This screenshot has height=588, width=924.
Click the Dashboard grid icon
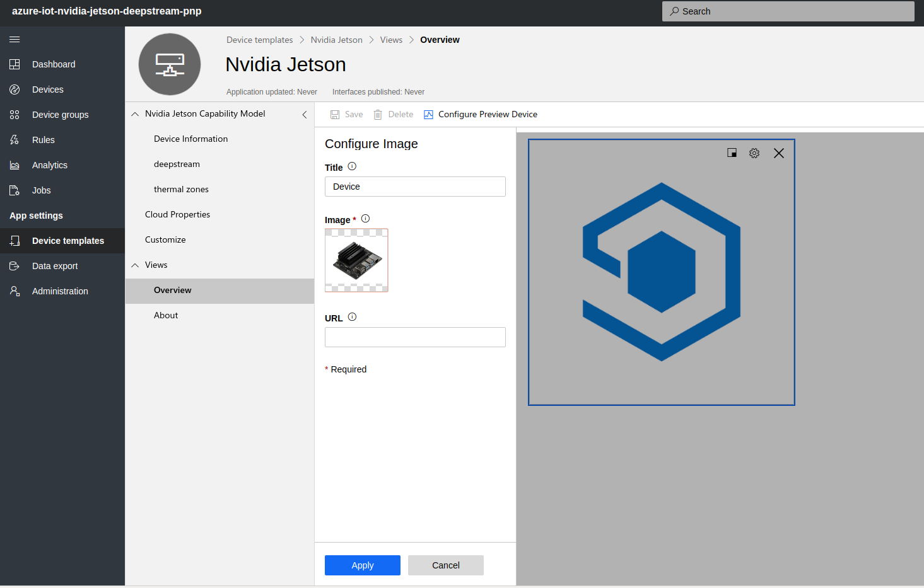tap(15, 64)
